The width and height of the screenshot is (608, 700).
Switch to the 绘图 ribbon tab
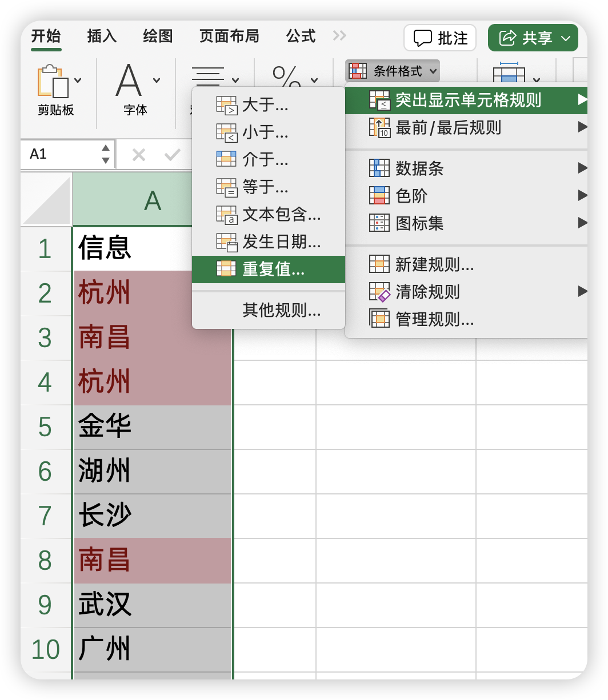pos(158,36)
